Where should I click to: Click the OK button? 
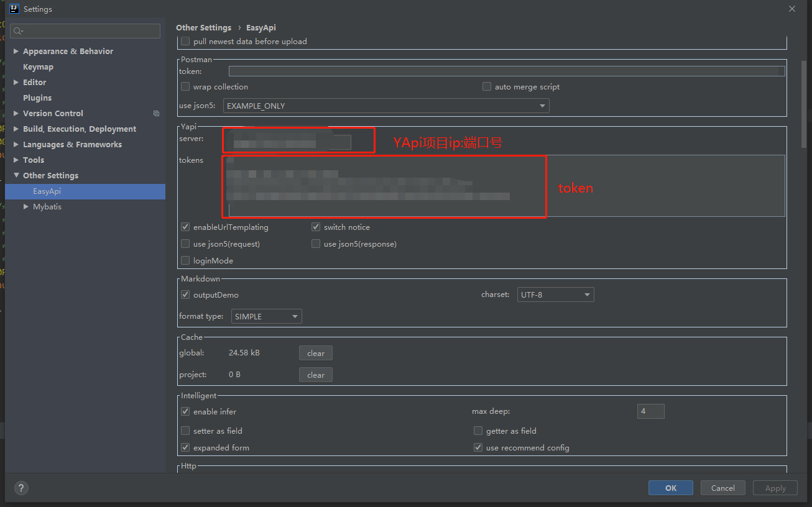tap(671, 488)
